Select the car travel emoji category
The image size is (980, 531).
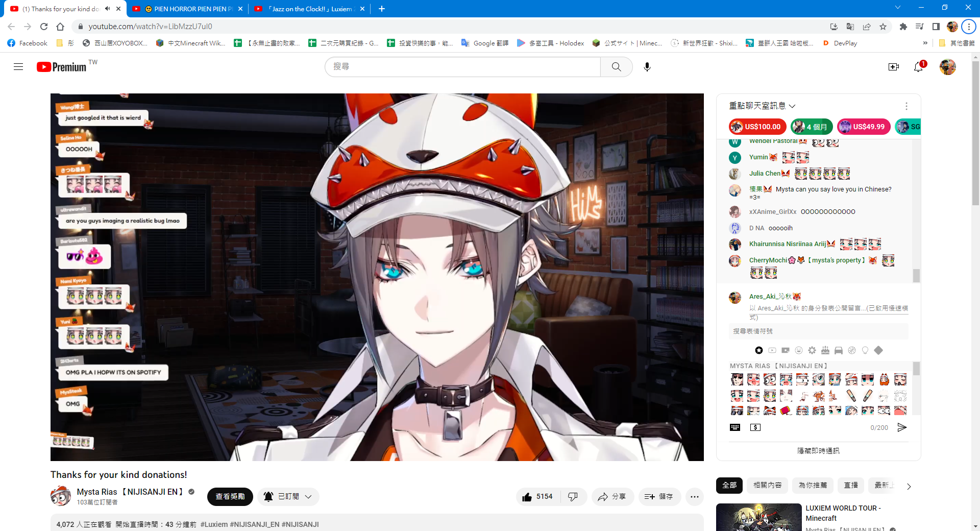pos(839,350)
